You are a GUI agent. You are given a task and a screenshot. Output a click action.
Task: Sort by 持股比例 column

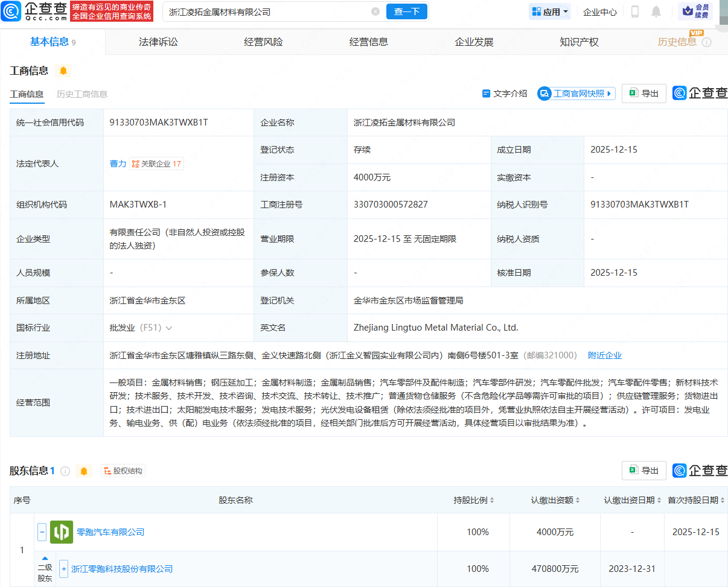(x=474, y=500)
